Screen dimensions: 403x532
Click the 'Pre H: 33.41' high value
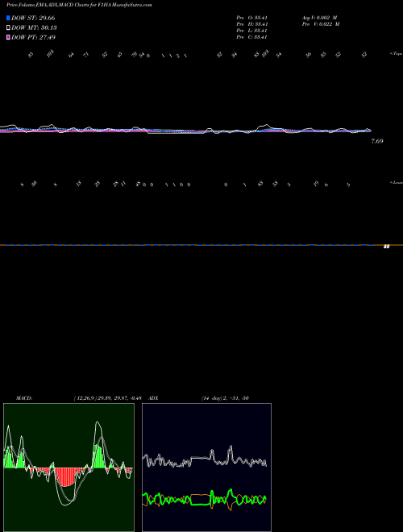pyautogui.click(x=252, y=24)
